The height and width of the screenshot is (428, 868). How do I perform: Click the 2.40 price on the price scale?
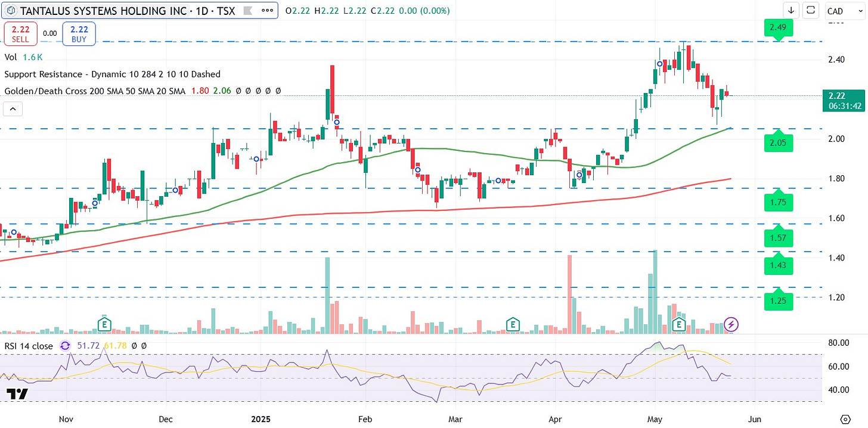coord(836,60)
